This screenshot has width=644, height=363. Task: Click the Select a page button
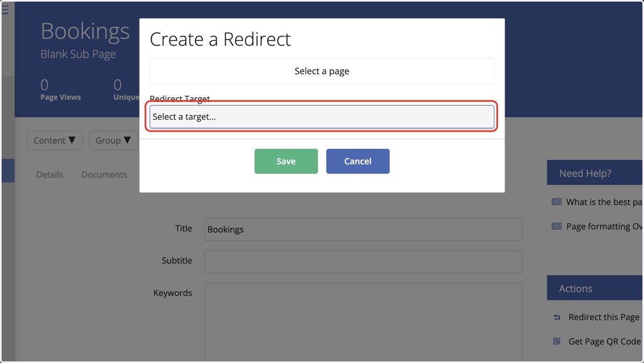(321, 71)
